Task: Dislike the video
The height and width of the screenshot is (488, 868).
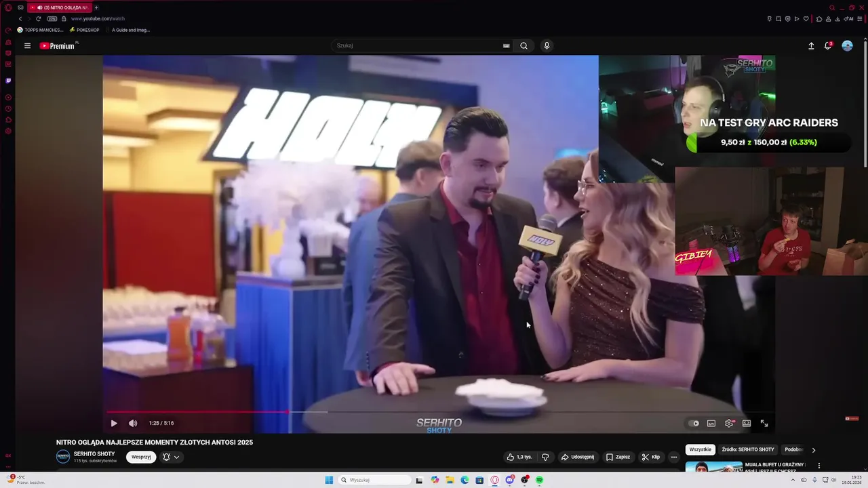Action: [545, 457]
